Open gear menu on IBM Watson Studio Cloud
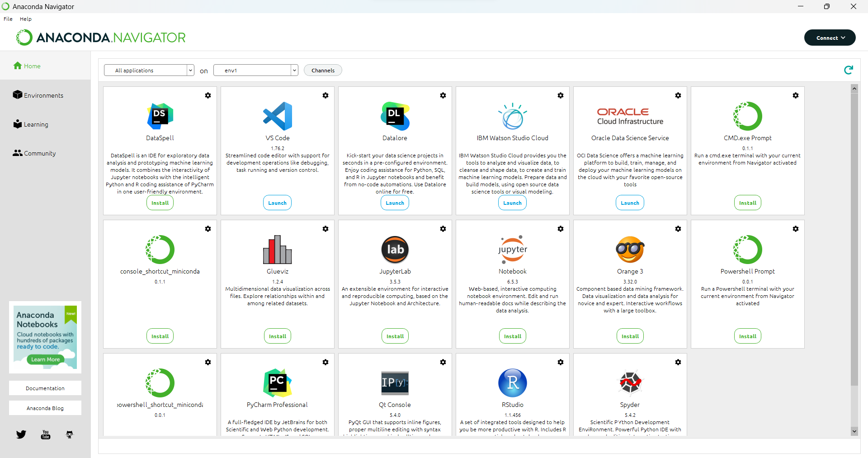The height and width of the screenshot is (458, 868). tap(561, 95)
